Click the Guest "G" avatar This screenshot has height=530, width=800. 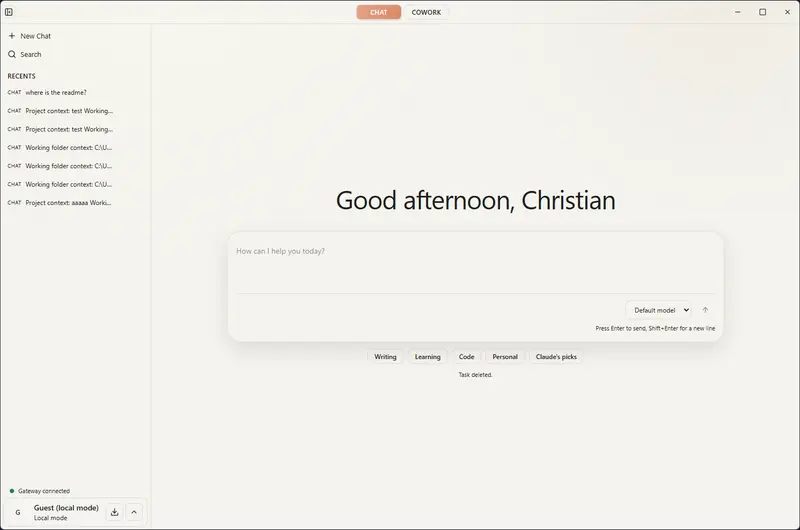point(18,512)
